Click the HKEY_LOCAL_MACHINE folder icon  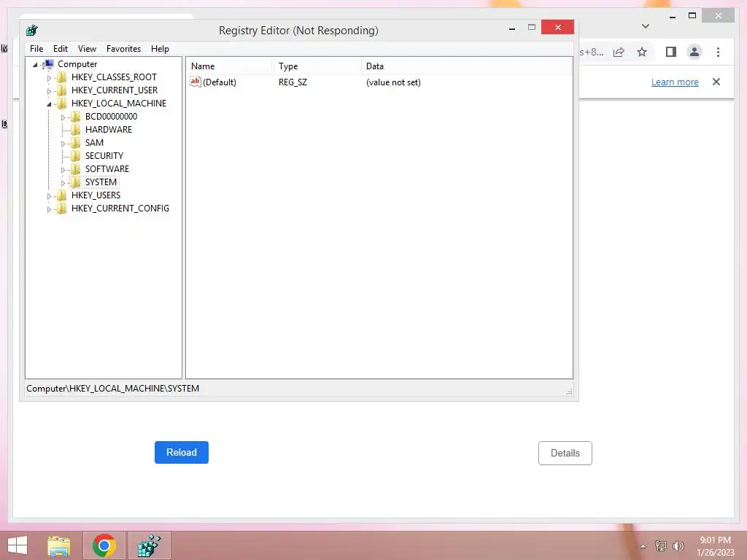tap(61, 104)
